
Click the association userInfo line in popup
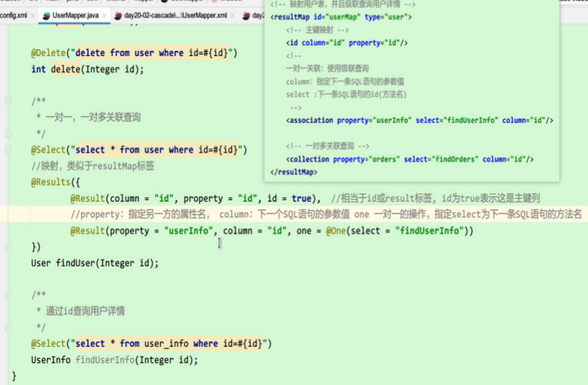(420, 120)
